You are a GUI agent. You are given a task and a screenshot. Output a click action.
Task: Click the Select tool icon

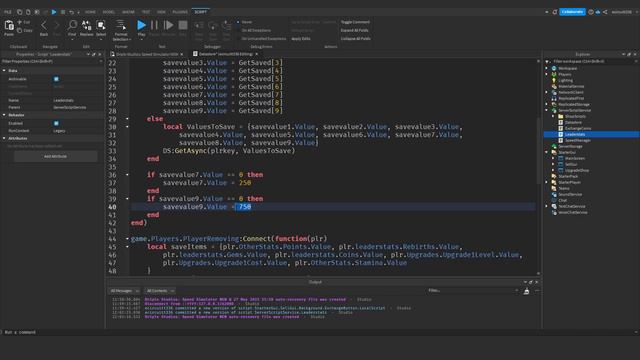(x=101, y=26)
